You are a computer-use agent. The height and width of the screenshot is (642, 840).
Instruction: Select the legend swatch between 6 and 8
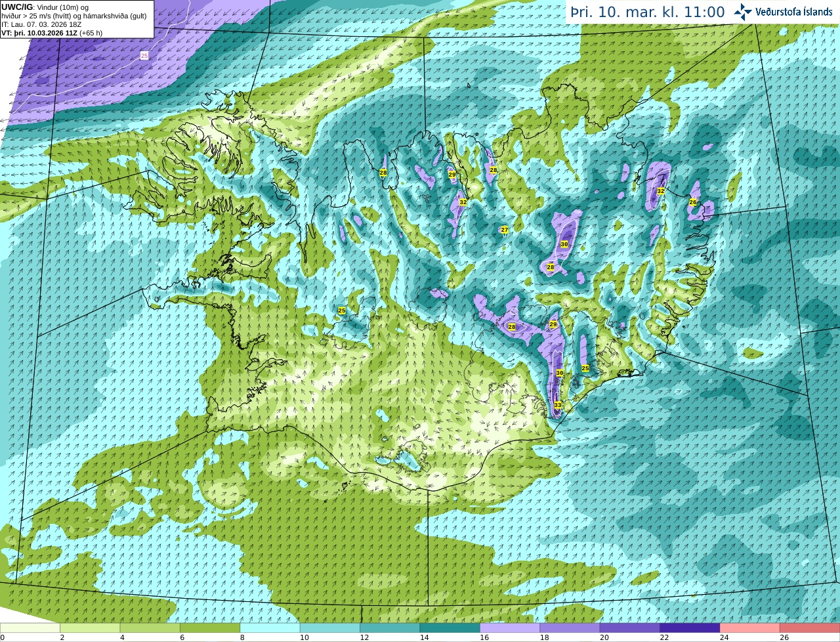click(210, 628)
